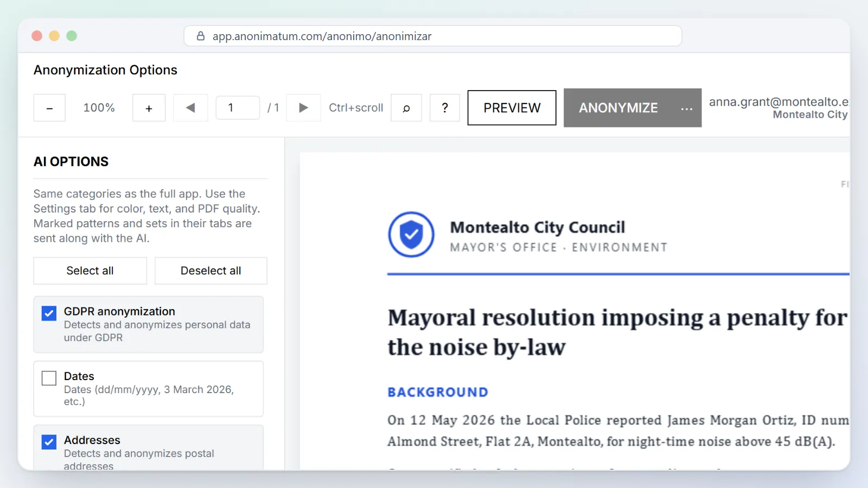The width and height of the screenshot is (868, 488).
Task: Open help question mark button
Action: (445, 108)
